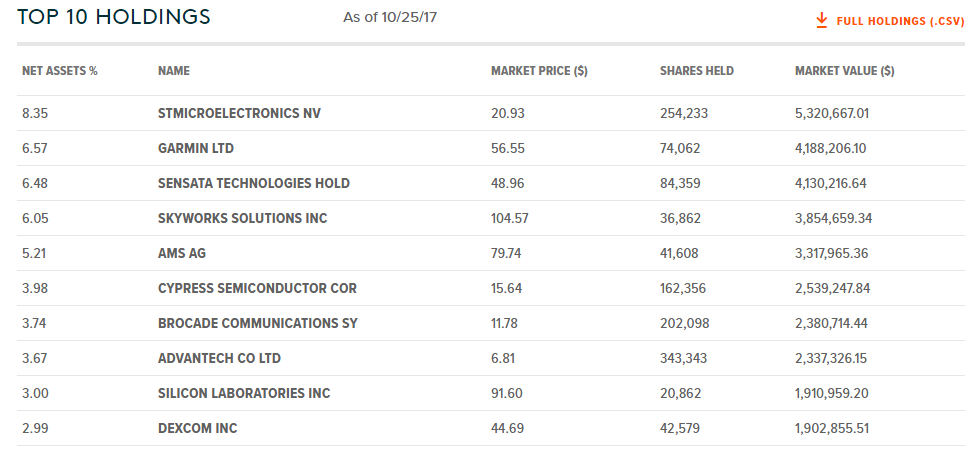The width and height of the screenshot is (977, 449).
Task: Click the Shares Held column header
Action: point(697,71)
